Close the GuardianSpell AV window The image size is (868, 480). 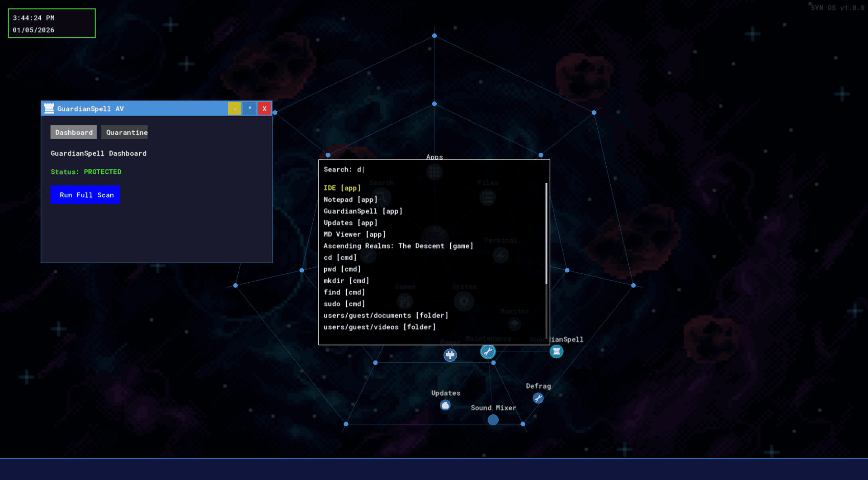264,109
